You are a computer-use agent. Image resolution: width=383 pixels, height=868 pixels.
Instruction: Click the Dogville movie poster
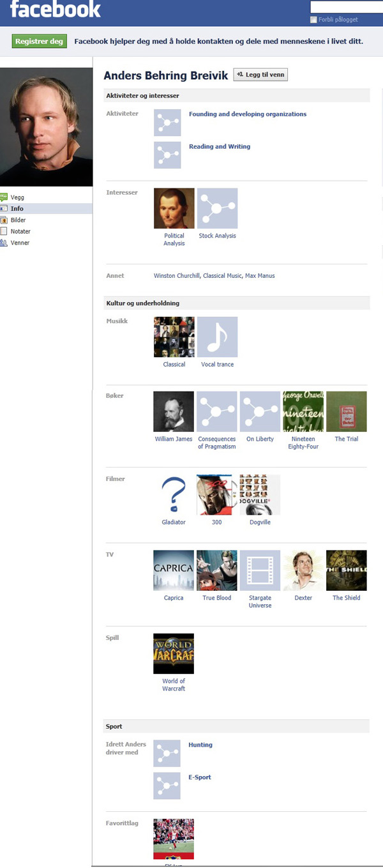point(260,495)
